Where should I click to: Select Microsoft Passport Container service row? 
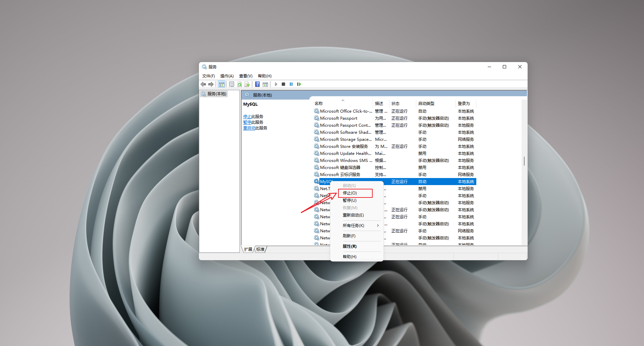[x=394, y=125]
